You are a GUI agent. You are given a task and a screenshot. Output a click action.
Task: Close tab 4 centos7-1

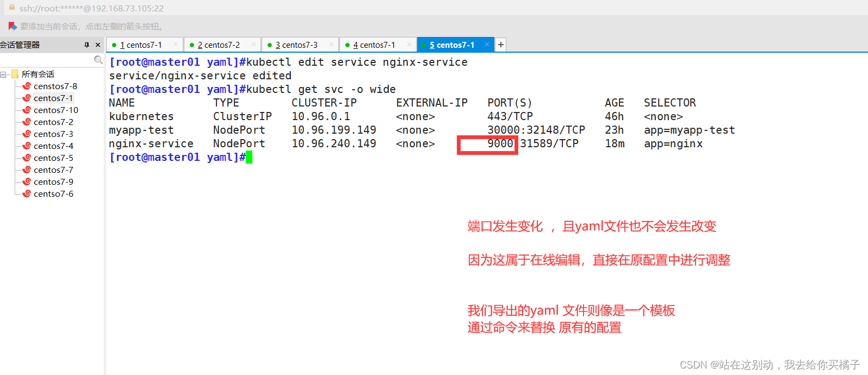pyautogui.click(x=409, y=45)
